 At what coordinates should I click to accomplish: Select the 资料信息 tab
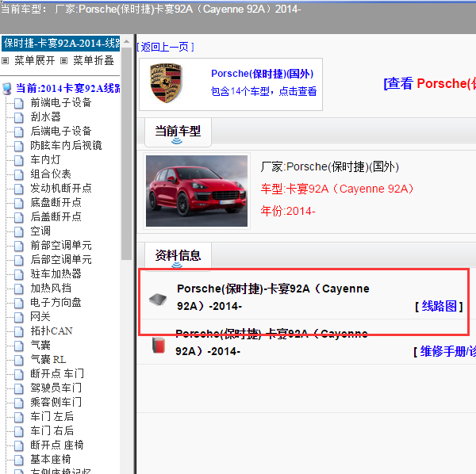[x=178, y=256]
